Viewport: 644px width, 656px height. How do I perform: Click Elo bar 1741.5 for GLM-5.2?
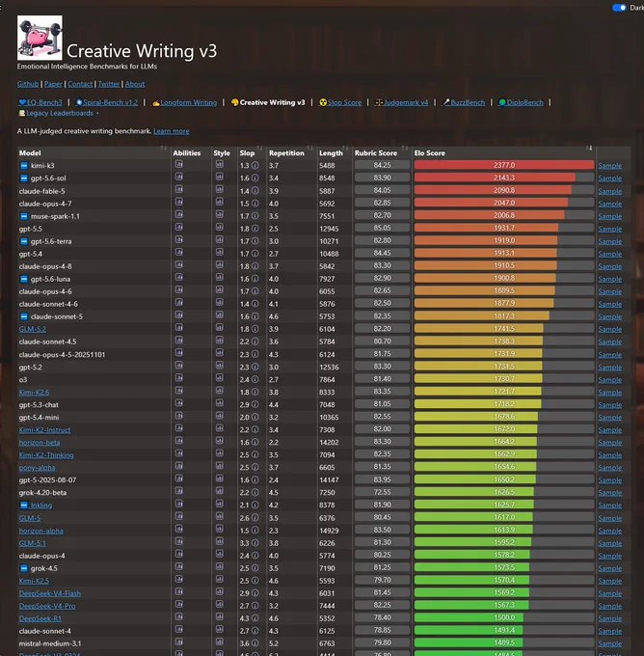pyautogui.click(x=504, y=328)
